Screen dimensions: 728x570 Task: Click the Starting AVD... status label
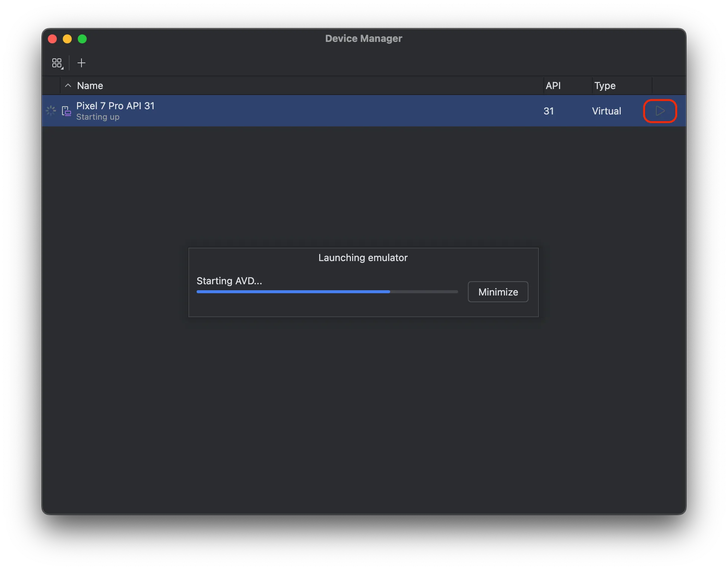[x=229, y=281]
